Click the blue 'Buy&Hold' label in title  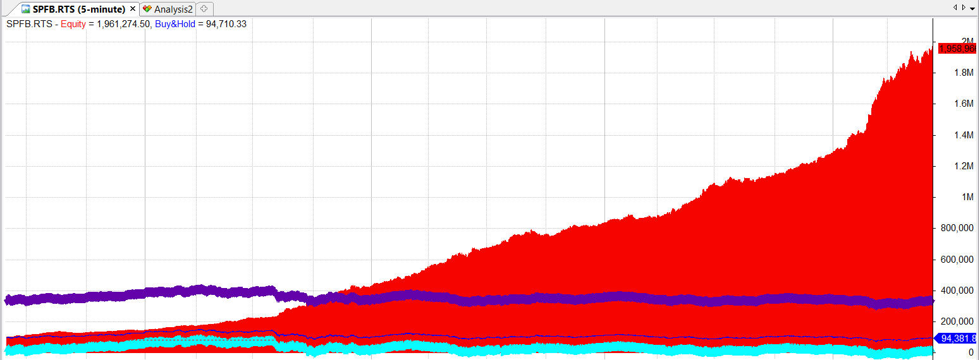coord(175,25)
